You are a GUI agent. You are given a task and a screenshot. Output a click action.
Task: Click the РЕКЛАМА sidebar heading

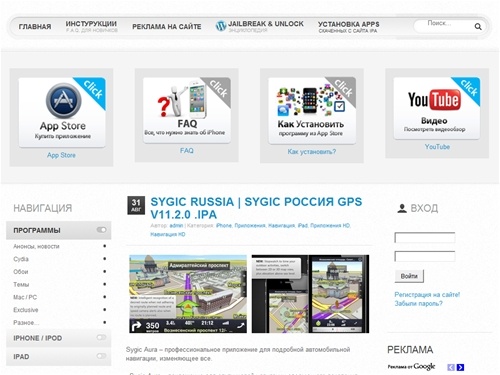click(x=410, y=349)
